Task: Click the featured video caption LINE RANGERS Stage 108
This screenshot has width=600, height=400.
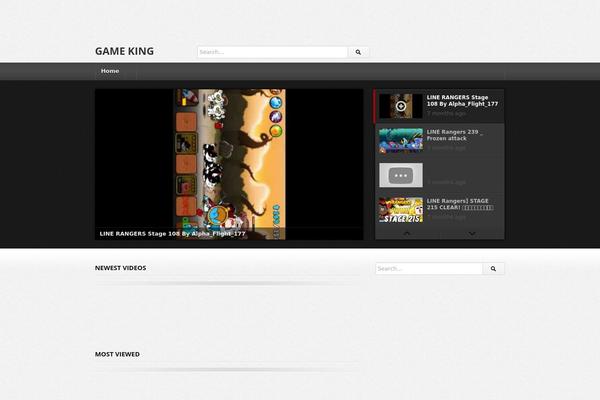Action: 172,233
